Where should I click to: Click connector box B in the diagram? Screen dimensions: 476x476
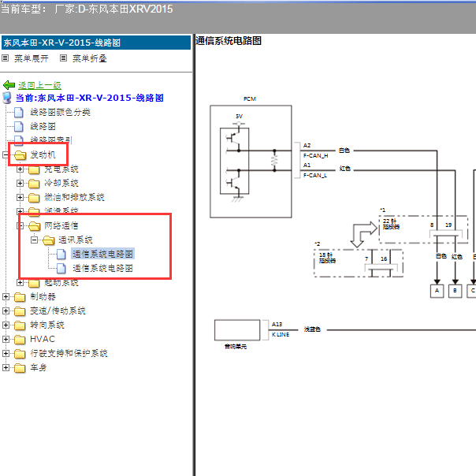point(455,291)
